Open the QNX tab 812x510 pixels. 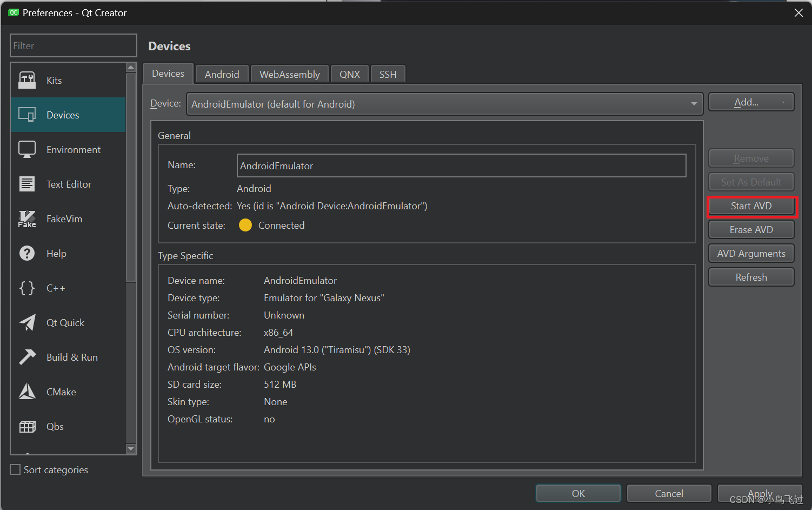[350, 74]
